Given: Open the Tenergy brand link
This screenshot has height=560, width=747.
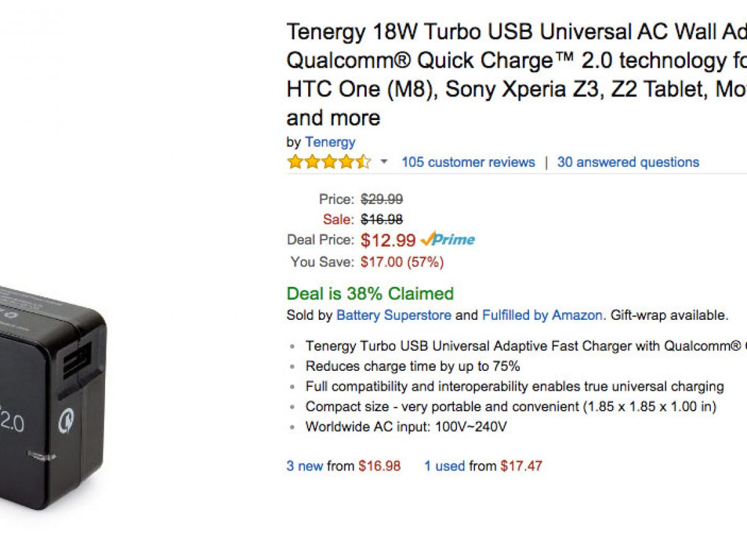Looking at the screenshot, I should click(330, 142).
